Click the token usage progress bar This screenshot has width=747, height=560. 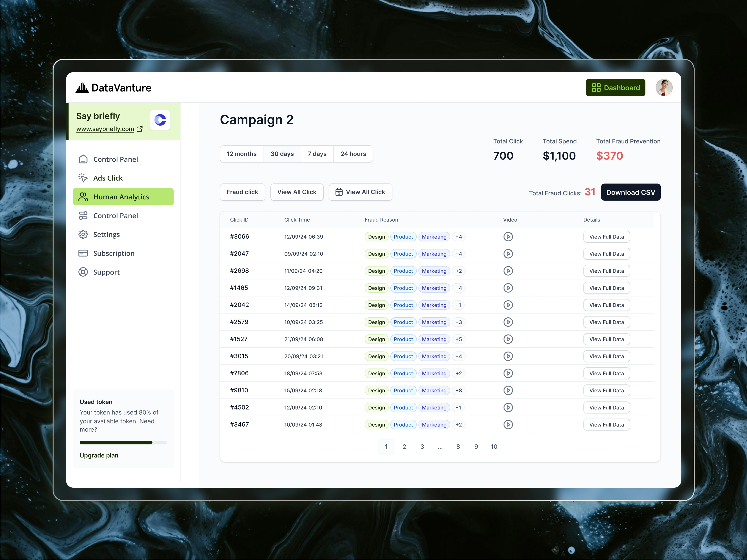[123, 442]
